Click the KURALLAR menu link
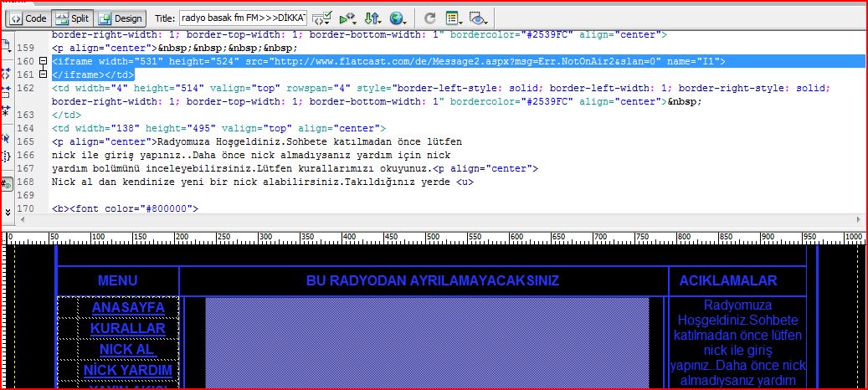 point(128,329)
